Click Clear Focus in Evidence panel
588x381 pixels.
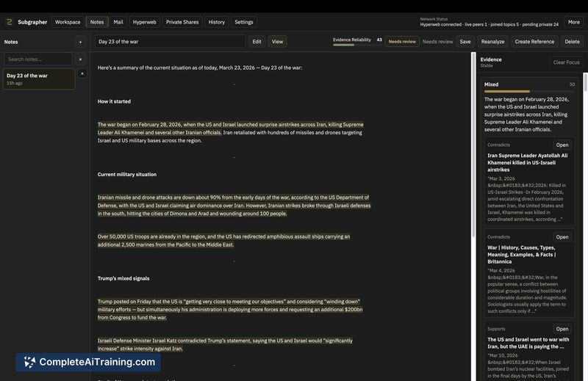(566, 62)
